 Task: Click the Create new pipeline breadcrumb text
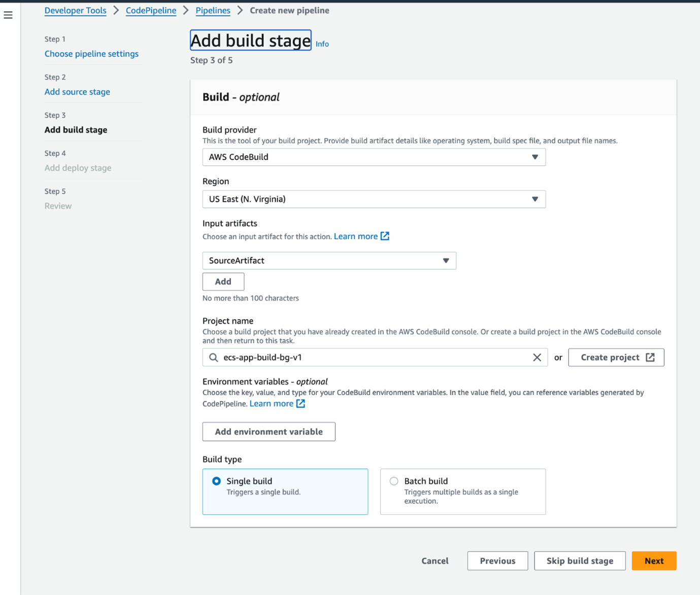click(x=289, y=11)
